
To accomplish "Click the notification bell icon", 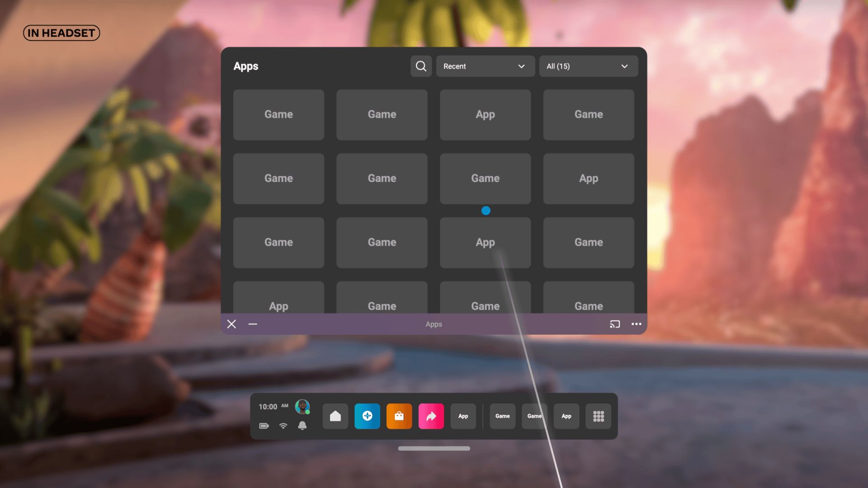I will pos(302,426).
